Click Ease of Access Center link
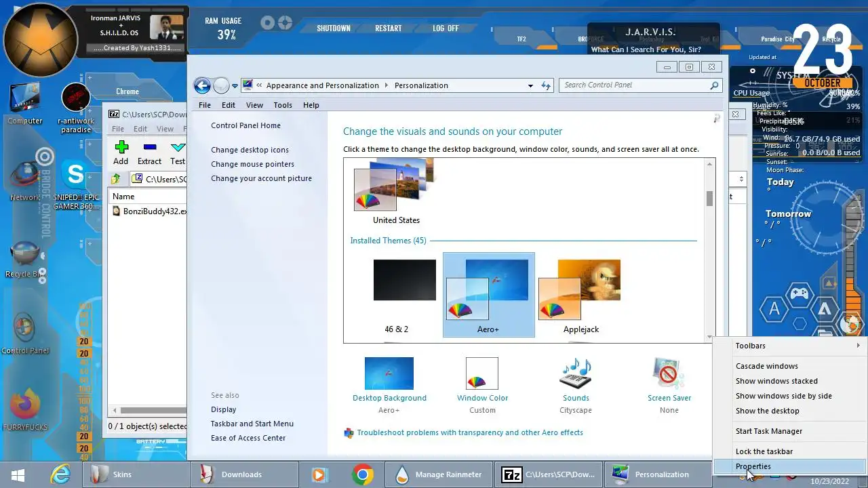 click(248, 438)
